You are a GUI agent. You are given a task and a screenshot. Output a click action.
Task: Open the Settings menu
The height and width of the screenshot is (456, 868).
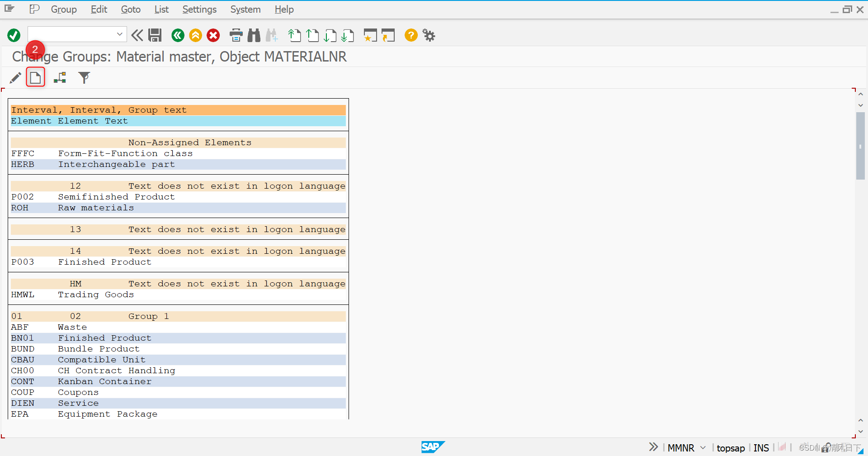coord(199,9)
